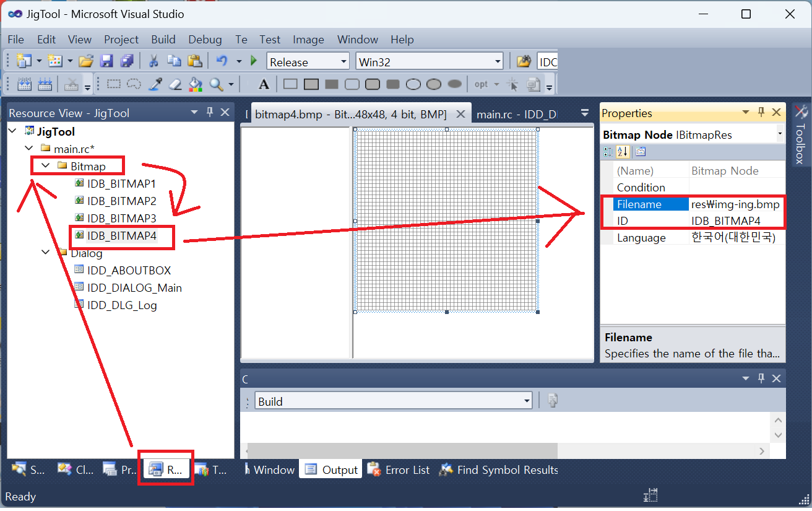Toggle auto-hide pin on Output panel

(x=761, y=378)
